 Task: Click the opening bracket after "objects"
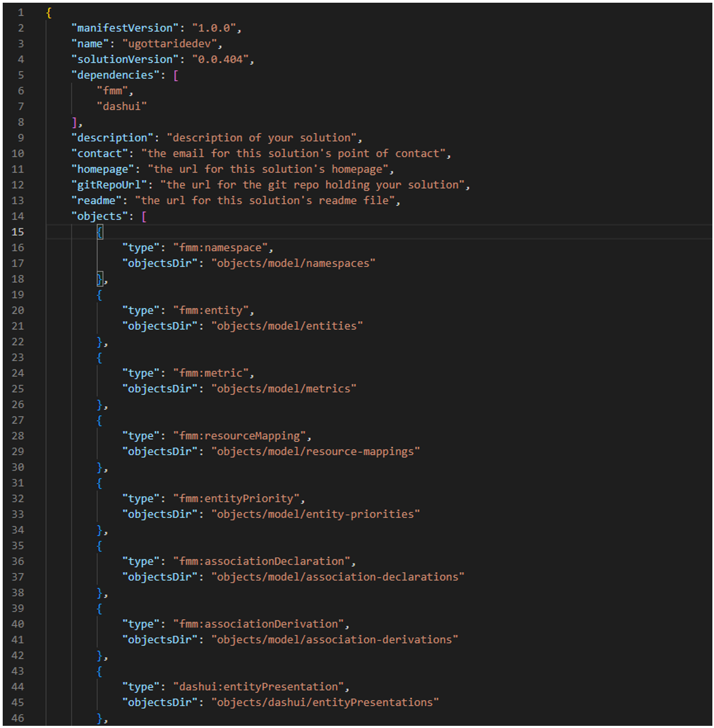144,216
